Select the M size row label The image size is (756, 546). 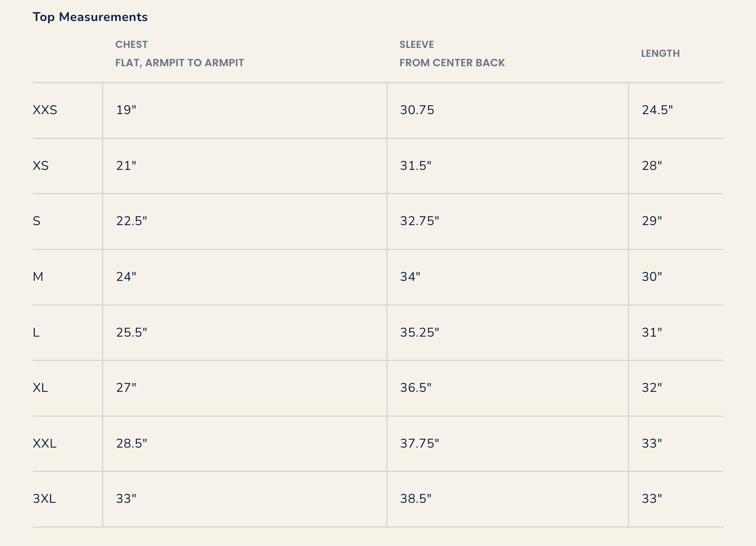38,277
